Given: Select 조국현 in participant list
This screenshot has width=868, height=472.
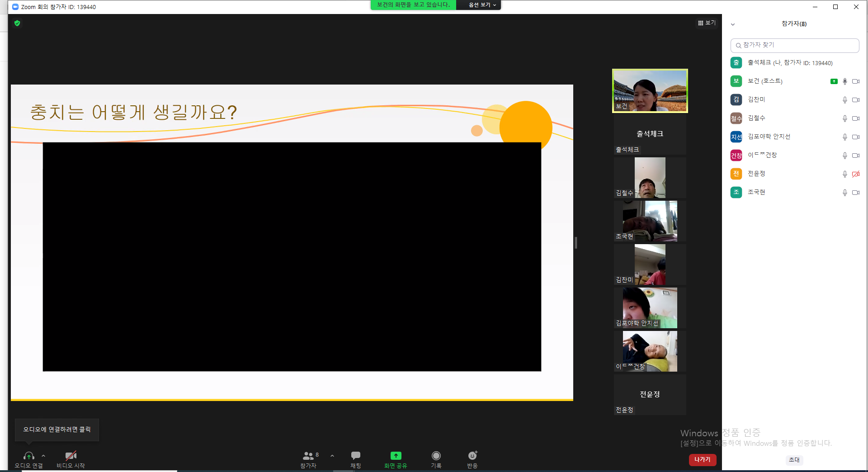Looking at the screenshot, I should (x=795, y=193).
